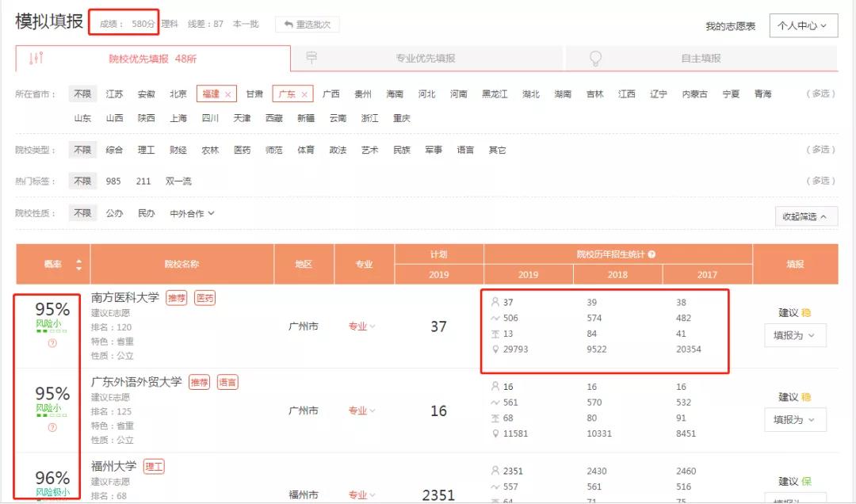
Task: Open 填报为 dropdown for 广东外语外贸大学
Action: 795,419
